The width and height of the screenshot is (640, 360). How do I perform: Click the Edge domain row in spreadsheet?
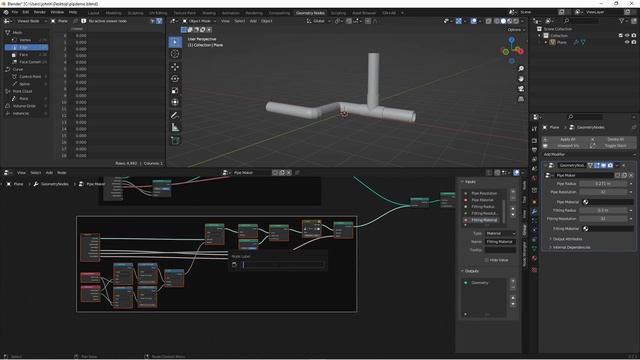pyautogui.click(x=26, y=47)
